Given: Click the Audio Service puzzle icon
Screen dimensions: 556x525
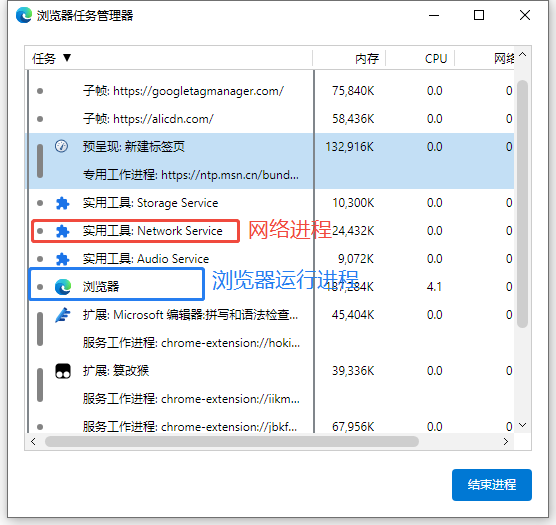Looking at the screenshot, I should (62, 259).
